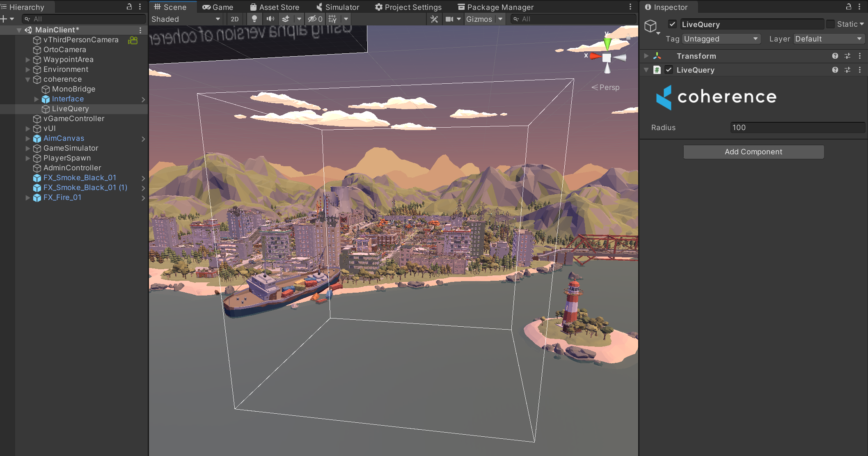Viewport: 868px width, 456px height.
Task: Open the Shaded draw mode dropdown
Action: [x=186, y=19]
